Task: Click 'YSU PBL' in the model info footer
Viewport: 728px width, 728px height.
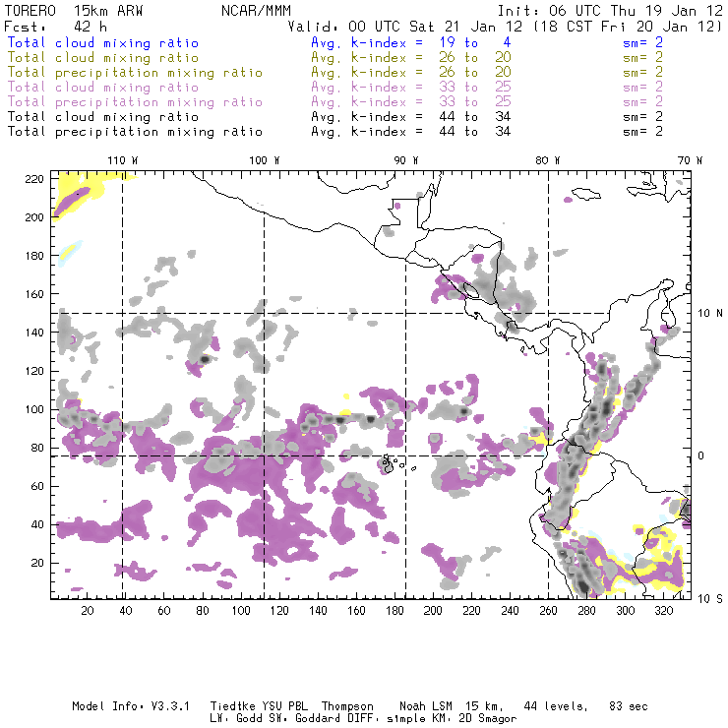Action: (284, 706)
